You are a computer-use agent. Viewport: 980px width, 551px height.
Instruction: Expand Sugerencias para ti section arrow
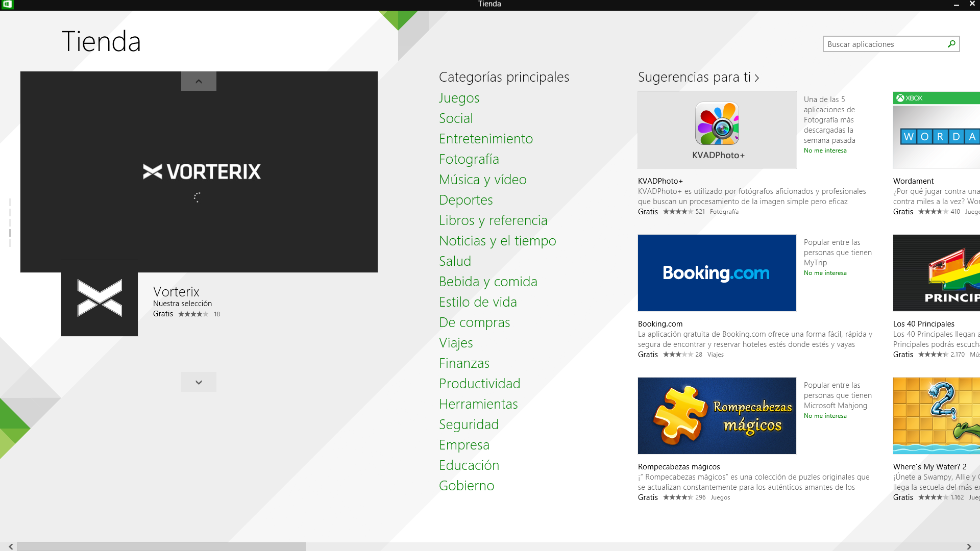coord(757,78)
